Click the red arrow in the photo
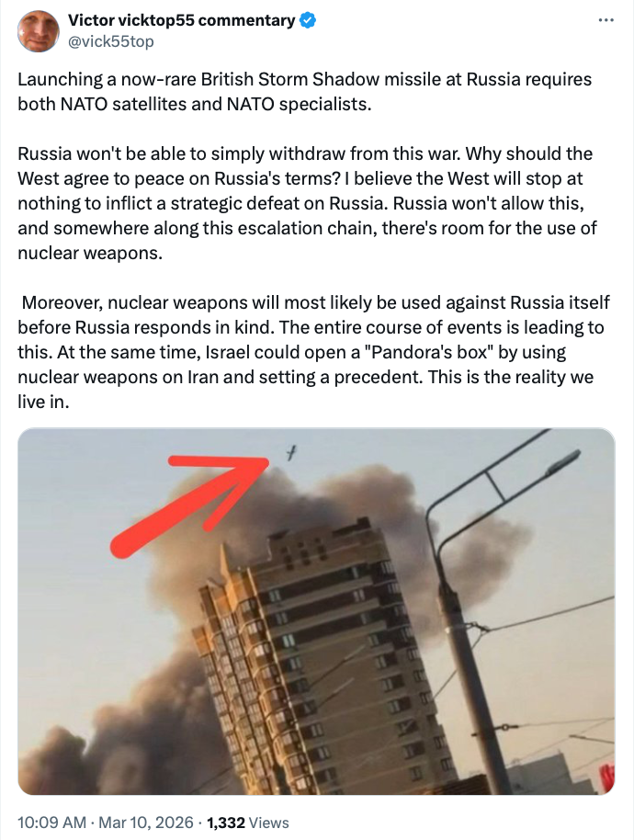Image resolution: width=634 pixels, height=840 pixels. [187, 503]
